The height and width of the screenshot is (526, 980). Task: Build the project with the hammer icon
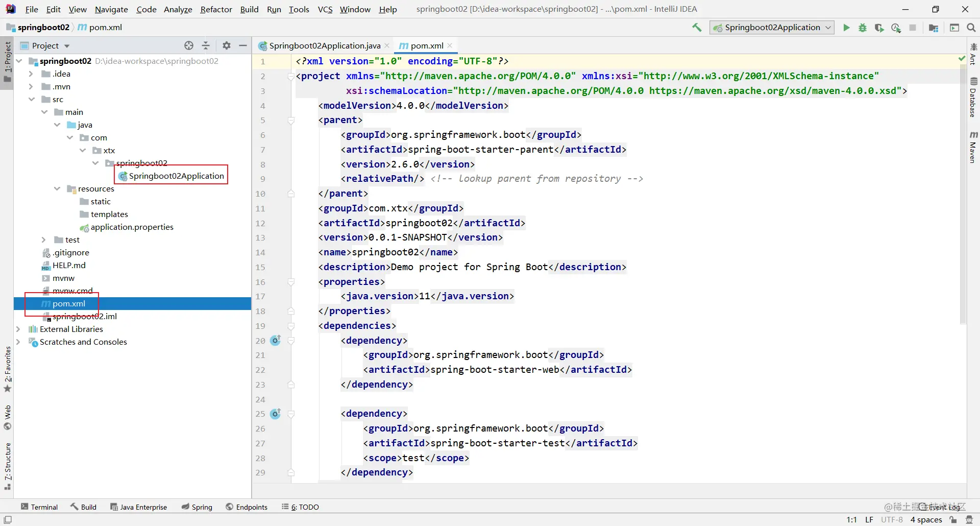coord(697,28)
